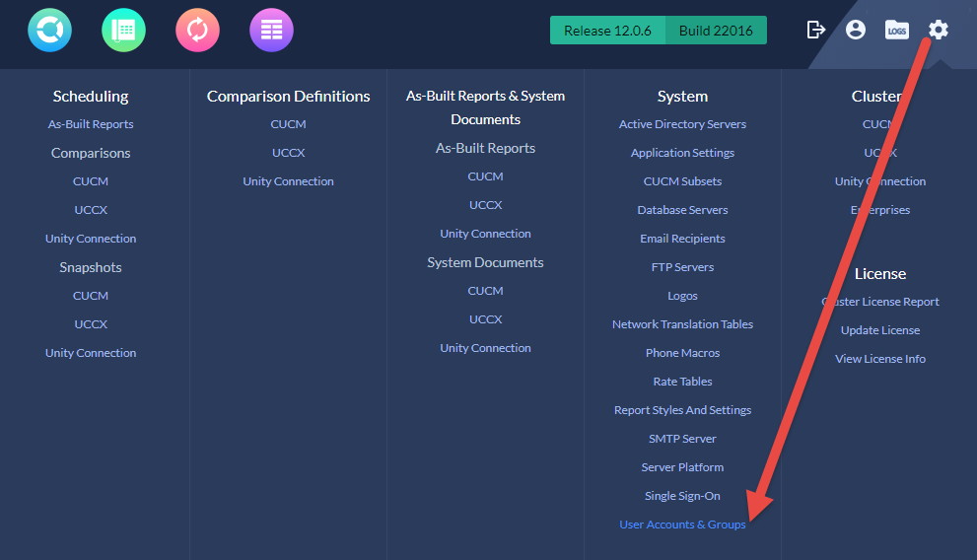This screenshot has height=560, width=977.
Task: Click the Release 12.0.6 badge
Action: pos(607,30)
